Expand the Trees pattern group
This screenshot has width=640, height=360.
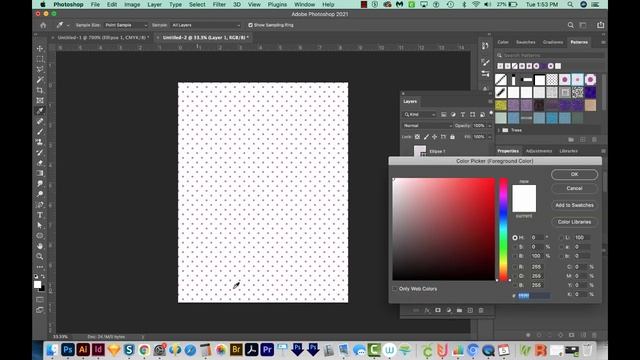coord(499,130)
